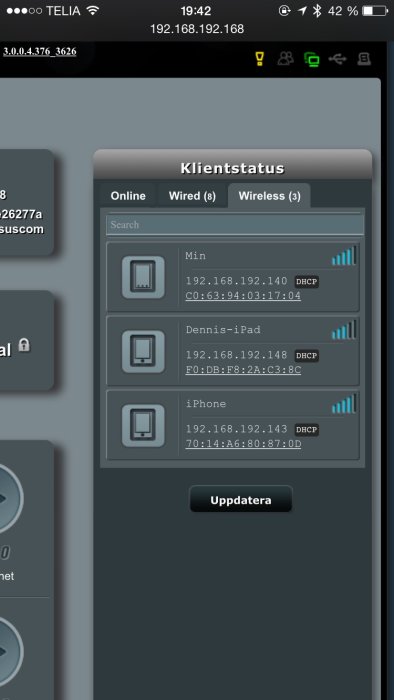Click the yellow notification alert icon

[260, 58]
